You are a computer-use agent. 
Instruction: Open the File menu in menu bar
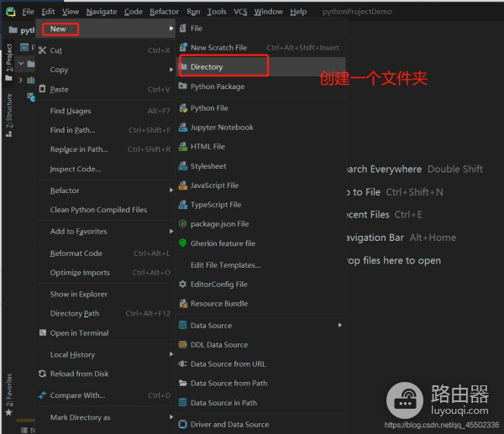28,12
